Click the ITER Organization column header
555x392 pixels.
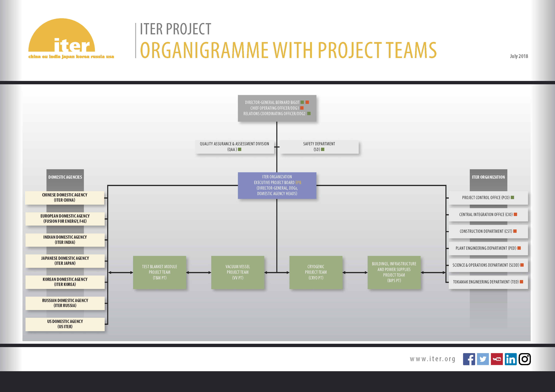click(x=488, y=177)
